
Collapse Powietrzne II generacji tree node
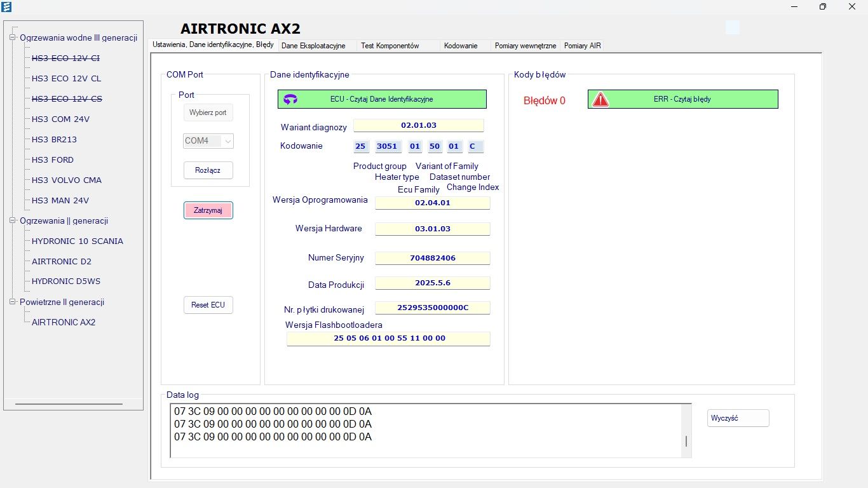tap(12, 302)
